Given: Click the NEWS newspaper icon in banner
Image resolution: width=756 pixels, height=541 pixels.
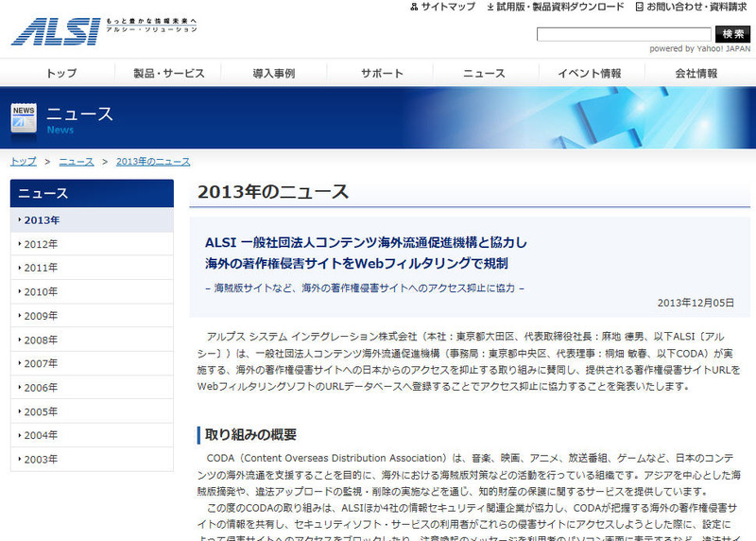Looking at the screenshot, I should (x=24, y=118).
